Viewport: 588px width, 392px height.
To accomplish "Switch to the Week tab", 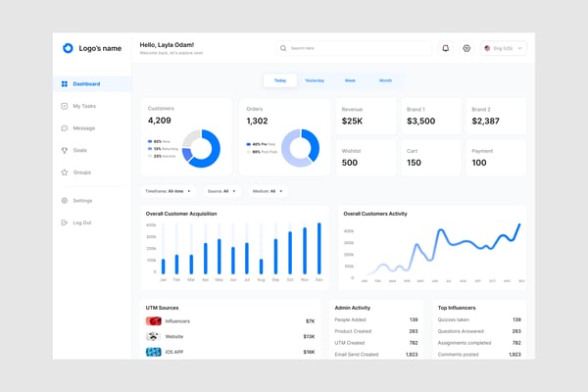I will coord(350,80).
